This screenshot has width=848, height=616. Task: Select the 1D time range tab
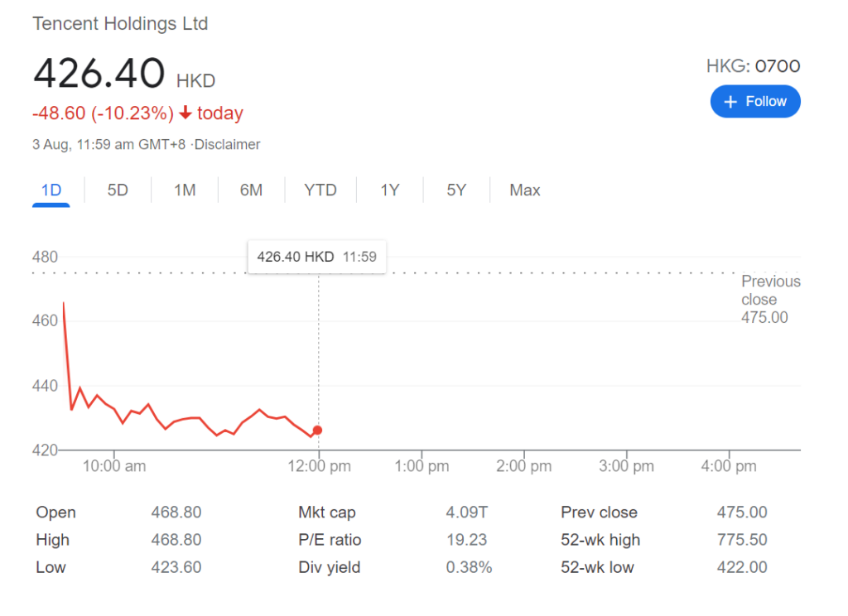(x=51, y=190)
